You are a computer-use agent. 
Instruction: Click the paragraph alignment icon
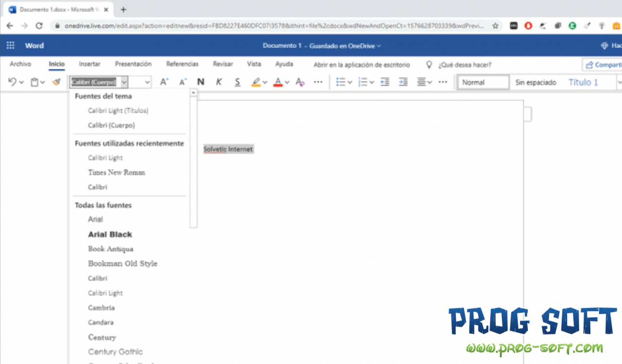point(422,82)
